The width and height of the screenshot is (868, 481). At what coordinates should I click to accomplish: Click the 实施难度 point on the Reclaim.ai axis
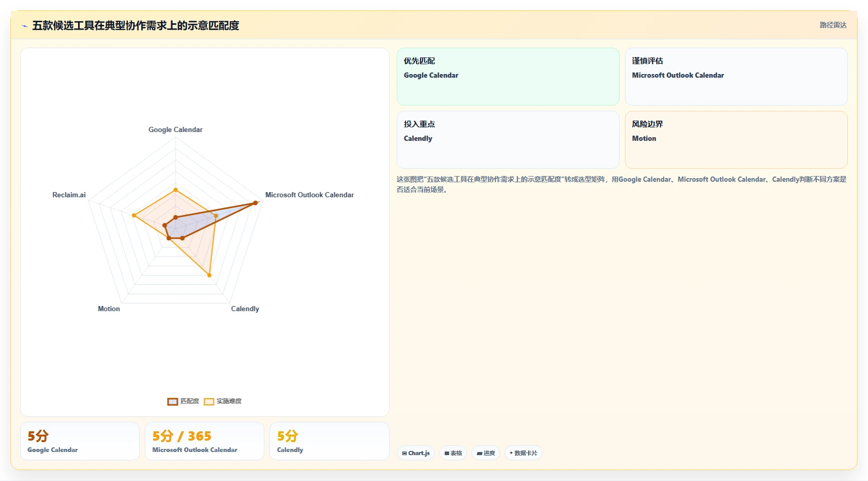click(134, 215)
